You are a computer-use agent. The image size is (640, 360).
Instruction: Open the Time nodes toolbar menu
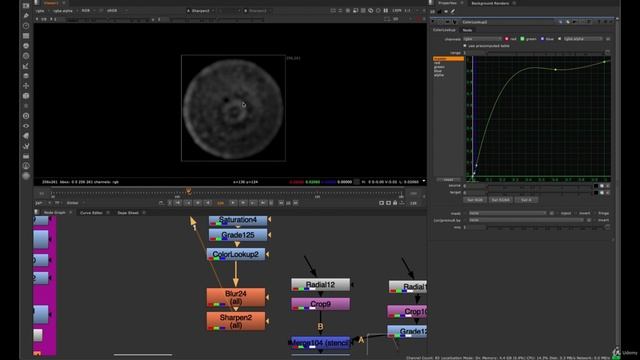pyautogui.click(x=26, y=26)
